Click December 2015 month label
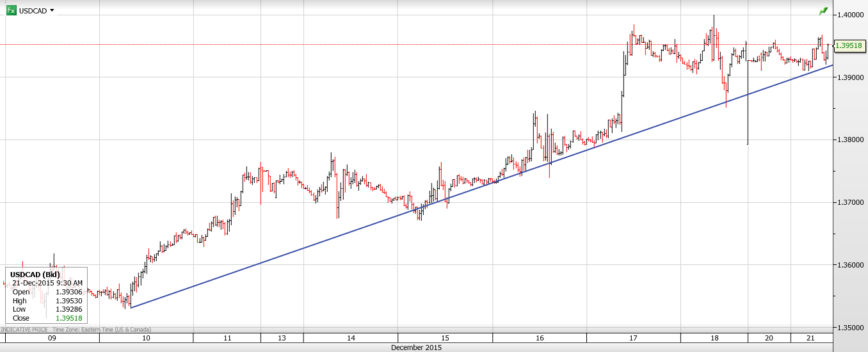The width and height of the screenshot is (868, 352). tap(416, 348)
